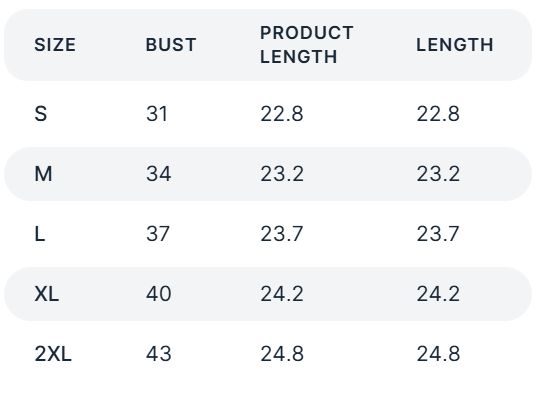The image size is (535, 397).
Task: Click bust value 43
Action: 159,354
